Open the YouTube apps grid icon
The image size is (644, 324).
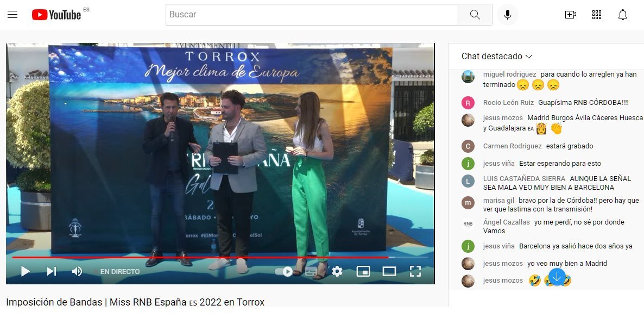[x=596, y=14]
